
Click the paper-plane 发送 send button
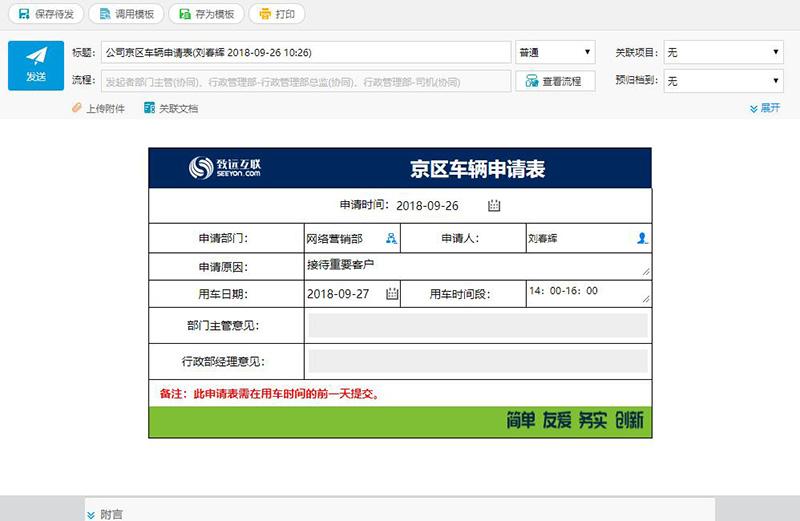pos(36,66)
